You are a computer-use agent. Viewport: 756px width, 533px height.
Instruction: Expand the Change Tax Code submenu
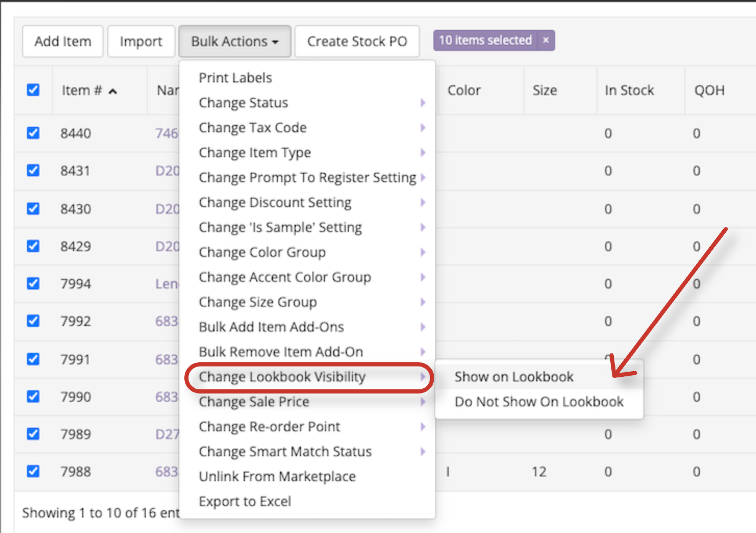point(253,128)
